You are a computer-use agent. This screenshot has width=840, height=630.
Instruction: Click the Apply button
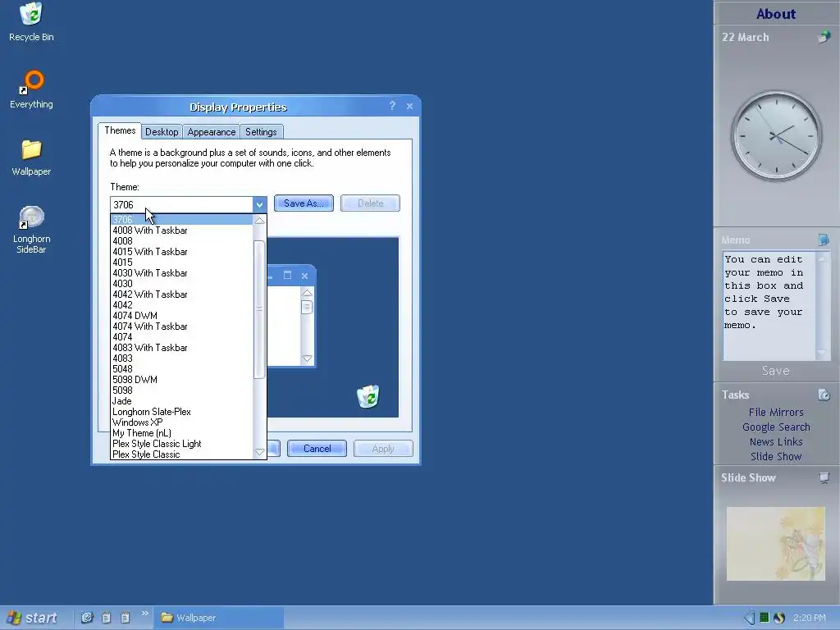click(383, 449)
